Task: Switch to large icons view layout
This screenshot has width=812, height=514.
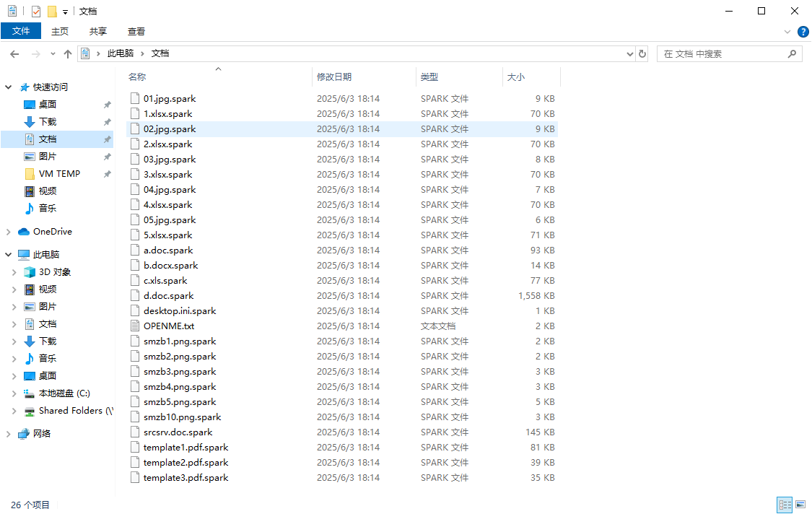Action: coord(800,505)
